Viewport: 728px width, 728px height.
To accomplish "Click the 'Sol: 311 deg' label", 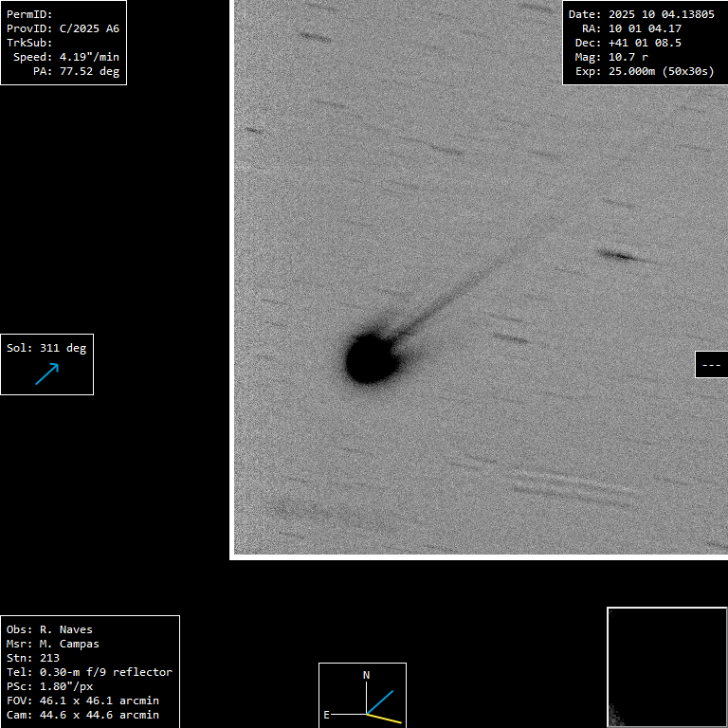I will (46, 348).
